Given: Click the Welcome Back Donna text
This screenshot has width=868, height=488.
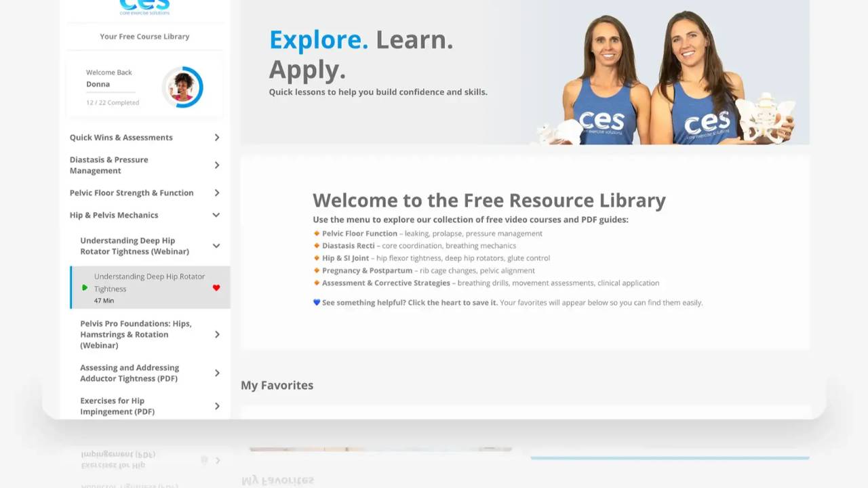Looking at the screenshot, I should coord(109,79).
